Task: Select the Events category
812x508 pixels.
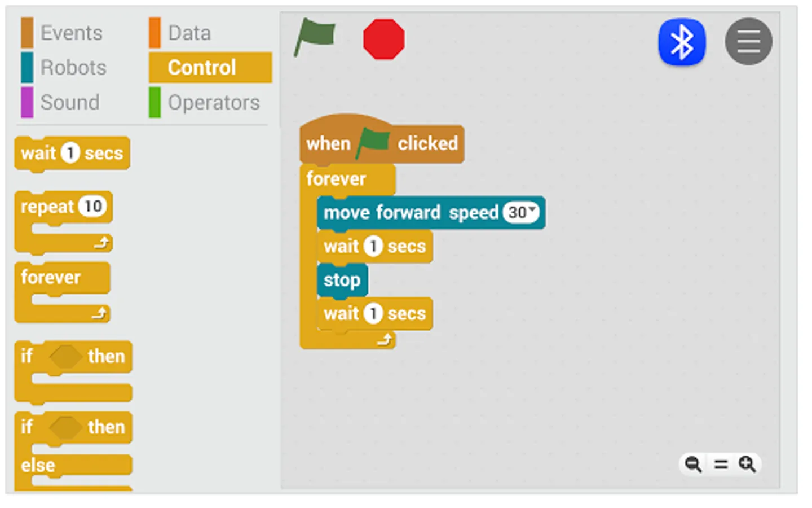Action: (x=71, y=33)
